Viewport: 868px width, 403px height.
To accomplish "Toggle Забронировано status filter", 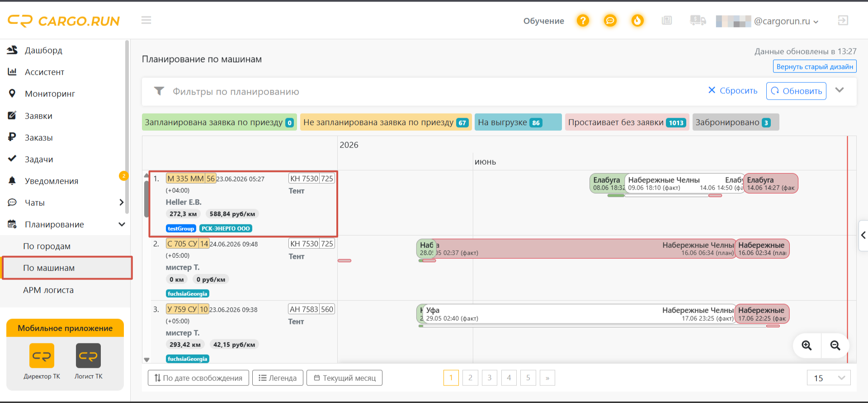I will click(x=736, y=122).
